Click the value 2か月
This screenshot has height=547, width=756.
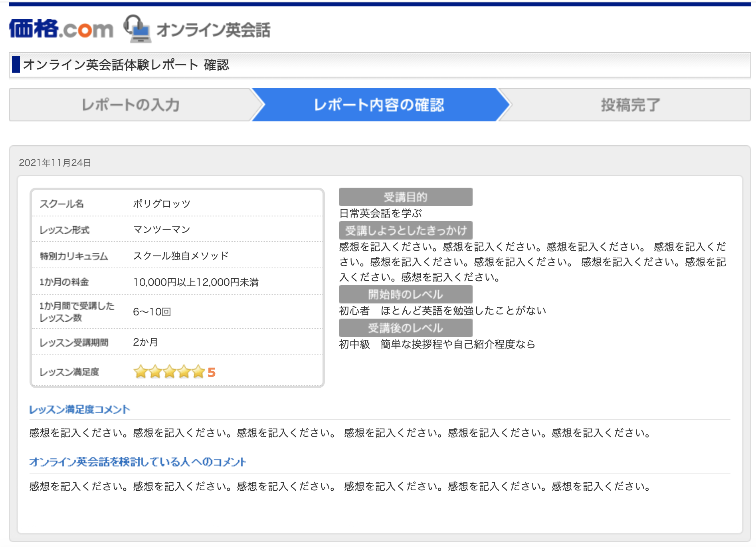(x=145, y=342)
